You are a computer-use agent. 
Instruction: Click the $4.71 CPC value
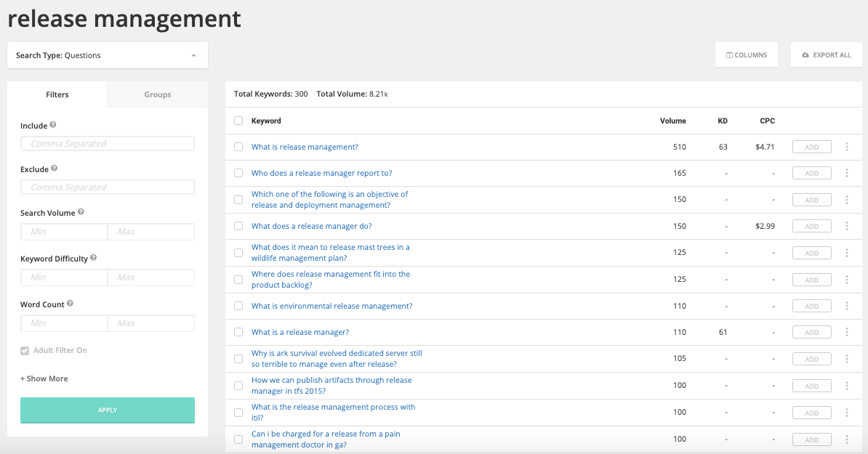click(765, 147)
